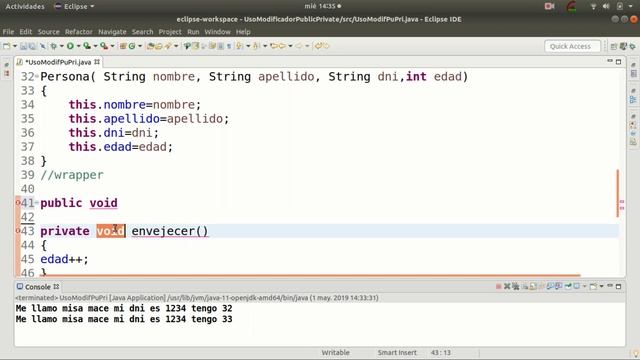The height and width of the screenshot is (360, 640).
Task: Open the Project menu
Action: [x=170, y=32]
